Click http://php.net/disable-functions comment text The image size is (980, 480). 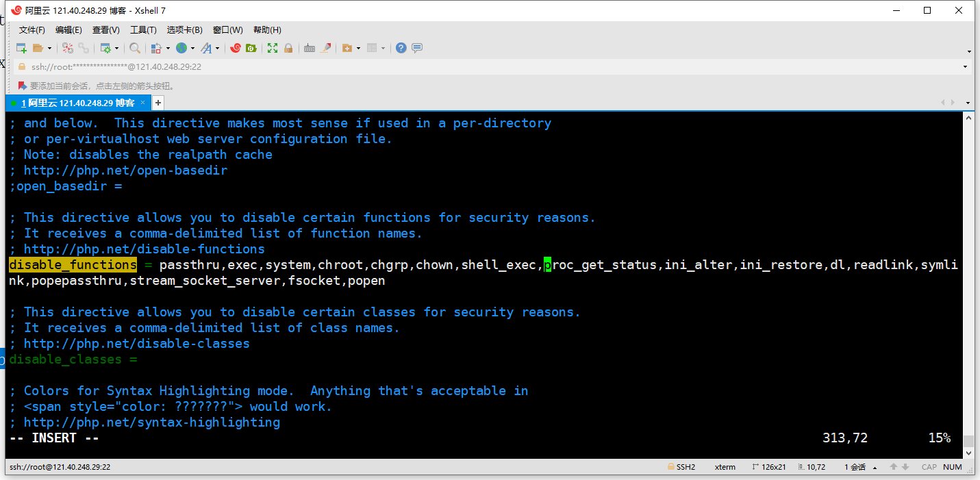click(x=145, y=249)
